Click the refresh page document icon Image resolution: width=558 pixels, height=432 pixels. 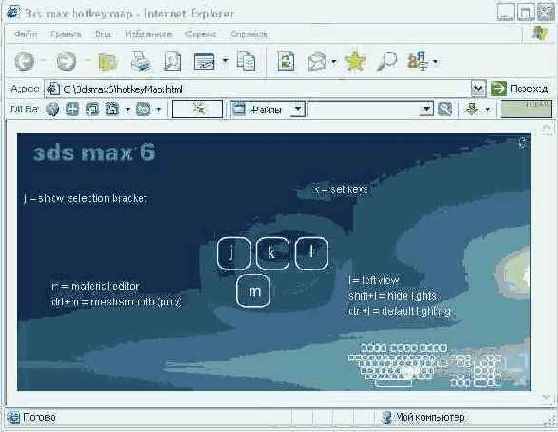coord(286,61)
